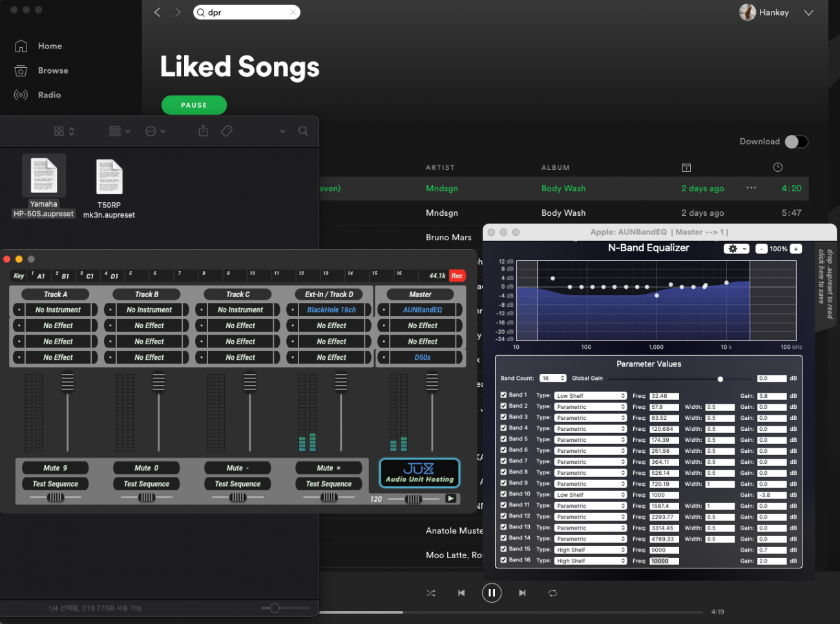Click the Spotify playback progress bar
The height and width of the screenshot is (624, 840).
point(510,612)
